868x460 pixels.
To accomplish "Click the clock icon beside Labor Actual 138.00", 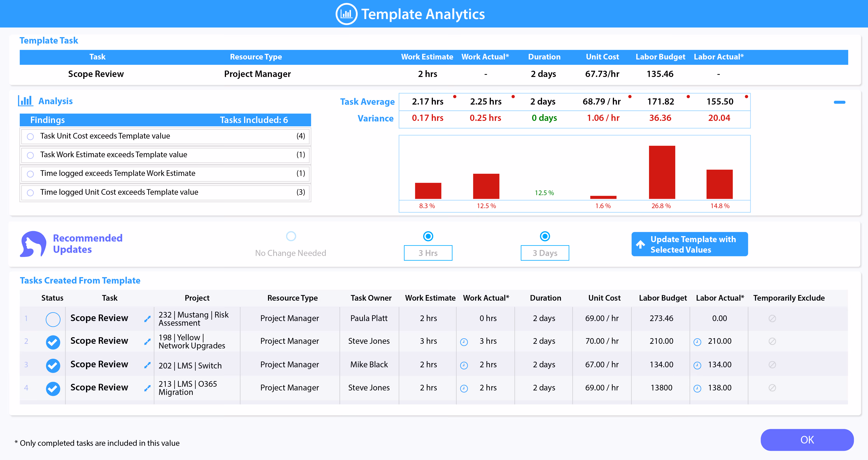I will click(x=697, y=389).
